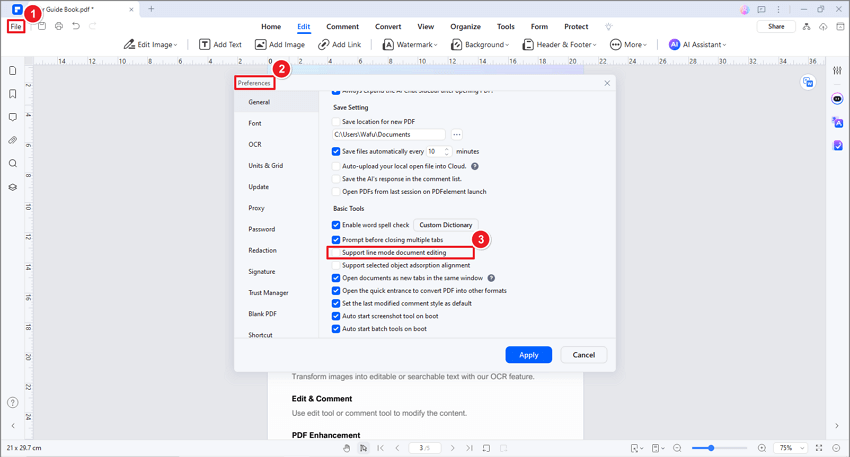Viewport: 850px width, 457px height.
Task: Switch to the Organize tab
Action: pos(465,27)
